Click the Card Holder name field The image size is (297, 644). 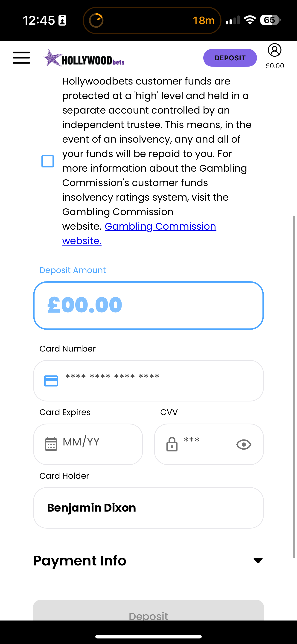[148, 508]
